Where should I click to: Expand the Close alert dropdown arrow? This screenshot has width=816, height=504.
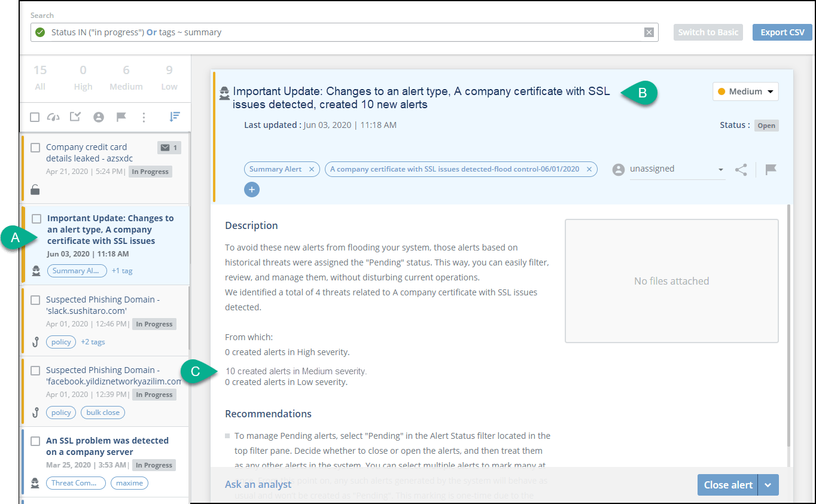[768, 485]
